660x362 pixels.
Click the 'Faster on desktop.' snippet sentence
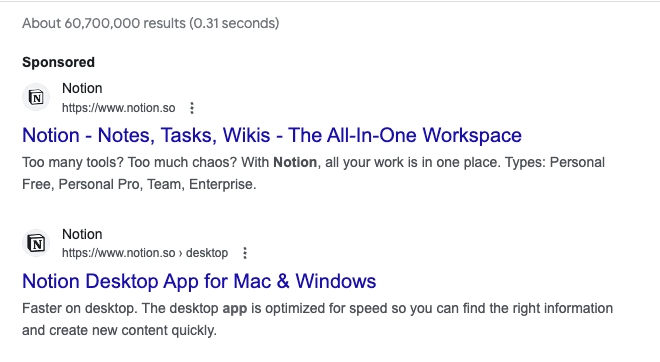click(80, 309)
